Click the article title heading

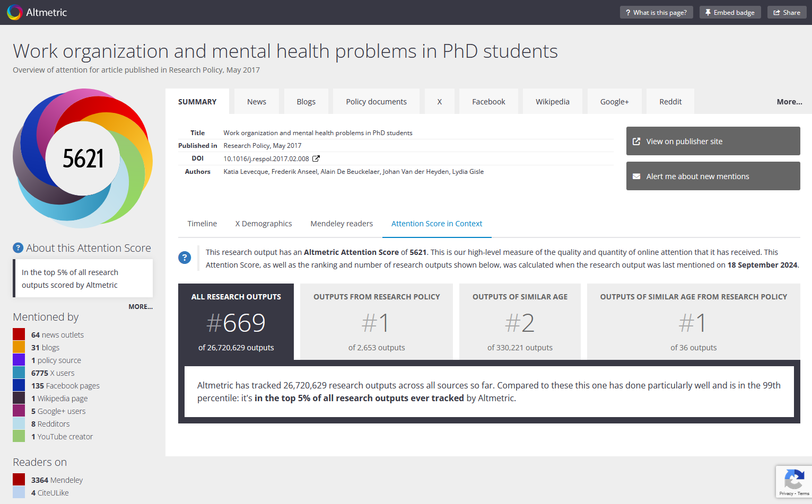pos(285,51)
